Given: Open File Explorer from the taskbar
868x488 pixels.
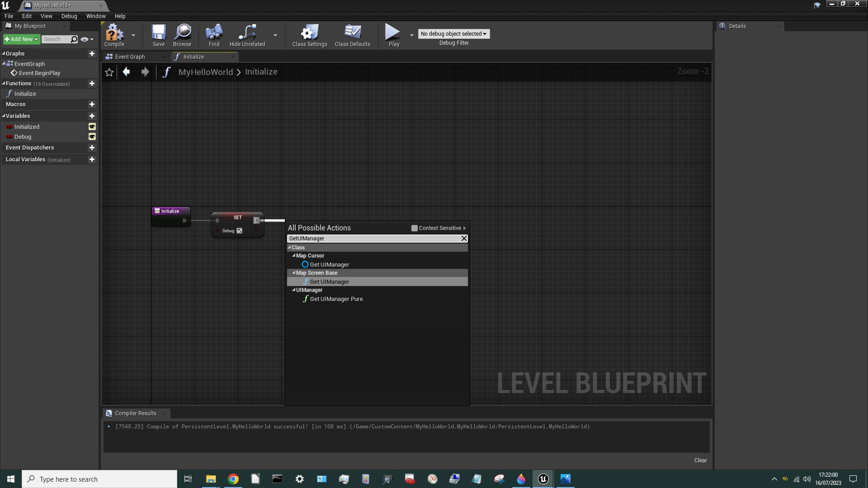Looking at the screenshot, I should click(x=211, y=479).
